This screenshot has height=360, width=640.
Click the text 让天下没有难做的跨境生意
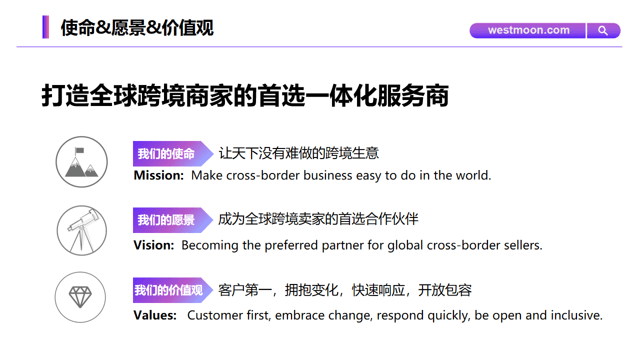point(298,153)
